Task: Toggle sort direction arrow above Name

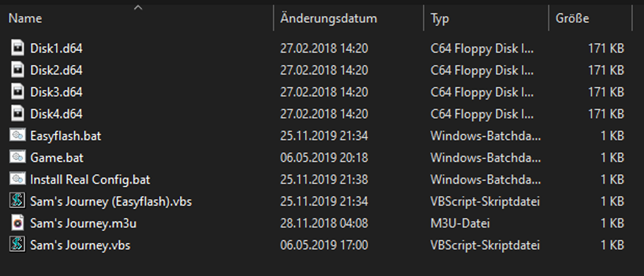Action: pyautogui.click(x=138, y=7)
